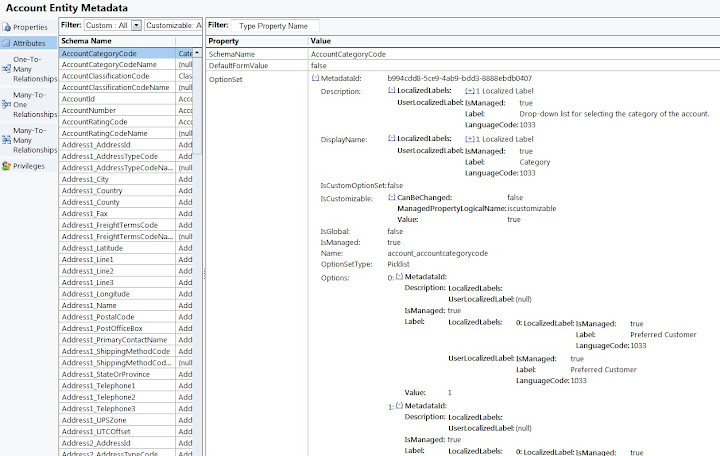Click the attribute list scroll up arrow
Image resolution: width=720 pixels, height=456 pixels.
(198, 52)
